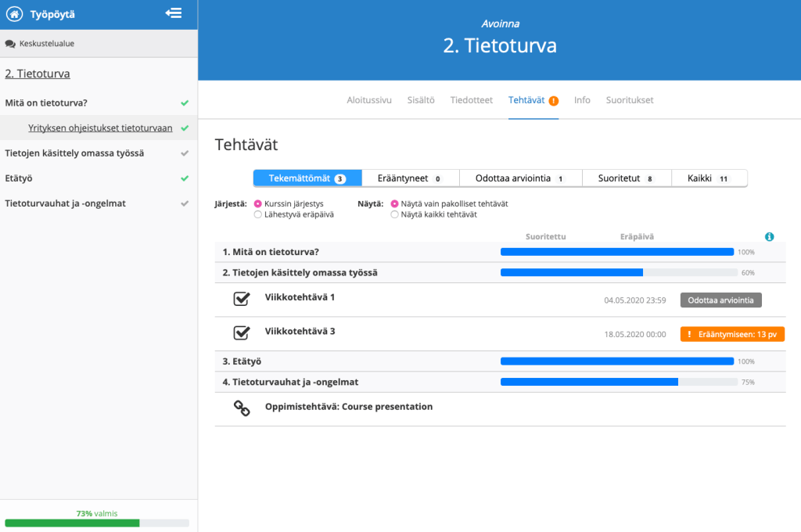Viewport: 801px width, 532px height.
Task: Open the link icon for Oppimistehtävä Course presentation
Action: click(x=242, y=406)
